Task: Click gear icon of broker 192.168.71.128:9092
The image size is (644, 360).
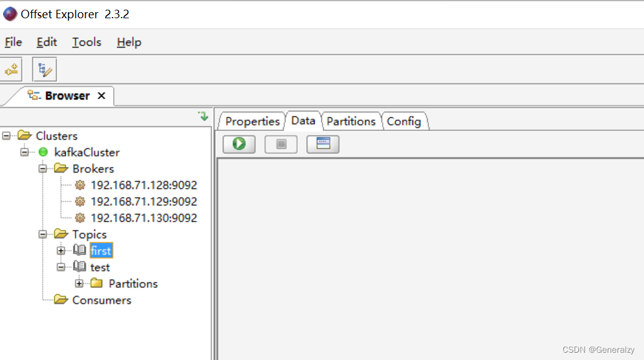Action: click(80, 185)
